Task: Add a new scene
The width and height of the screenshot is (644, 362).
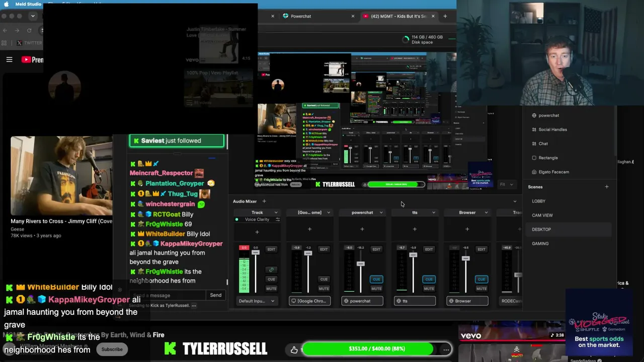Action: 606,187
